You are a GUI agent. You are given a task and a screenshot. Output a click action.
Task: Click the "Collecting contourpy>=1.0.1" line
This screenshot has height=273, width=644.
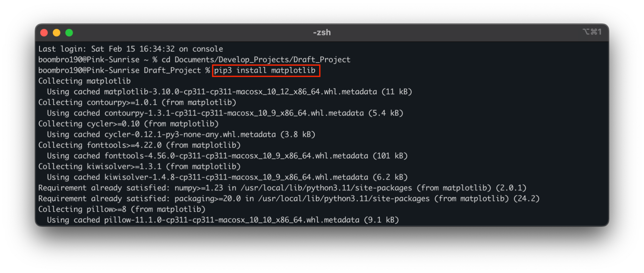pos(137,102)
